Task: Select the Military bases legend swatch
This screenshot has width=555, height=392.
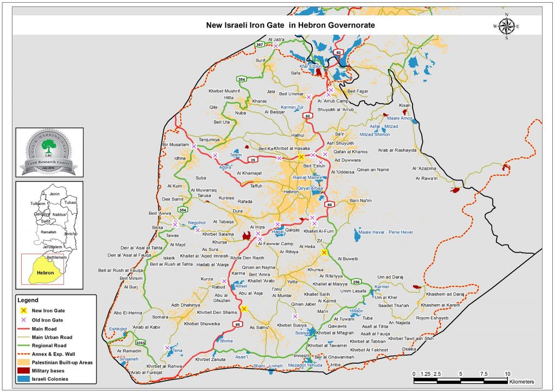Action: pyautogui.click(x=22, y=371)
